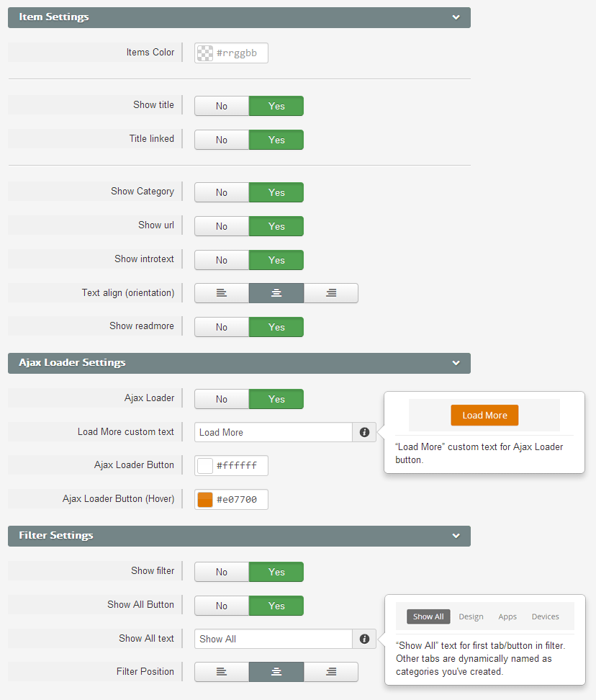Disable Ajax Loader by clicking No
The image size is (596, 700).
click(x=222, y=399)
